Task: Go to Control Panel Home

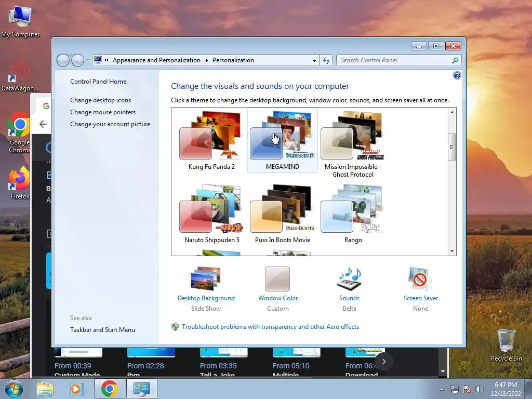Action: (x=98, y=82)
